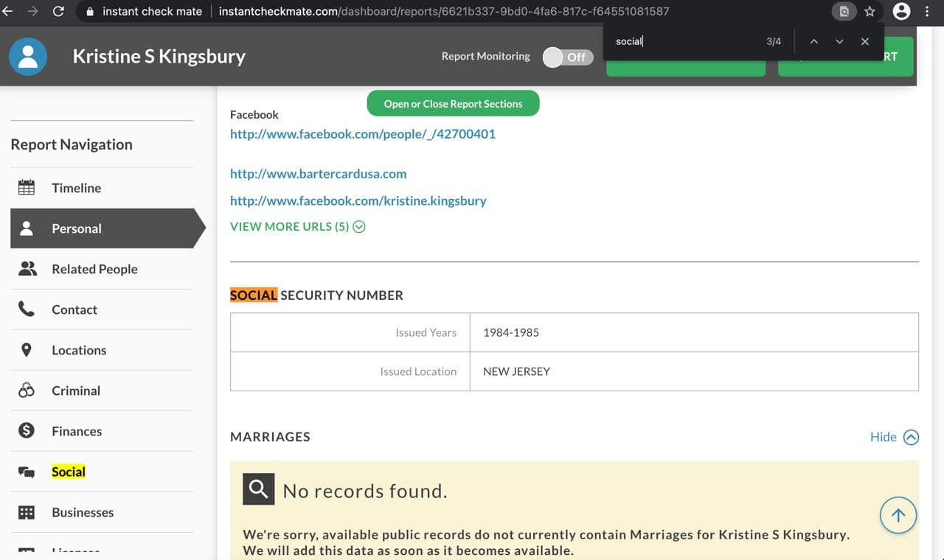Click the profile avatar of Kristine S Kingsbury
This screenshot has height=560, width=944.
(x=28, y=56)
